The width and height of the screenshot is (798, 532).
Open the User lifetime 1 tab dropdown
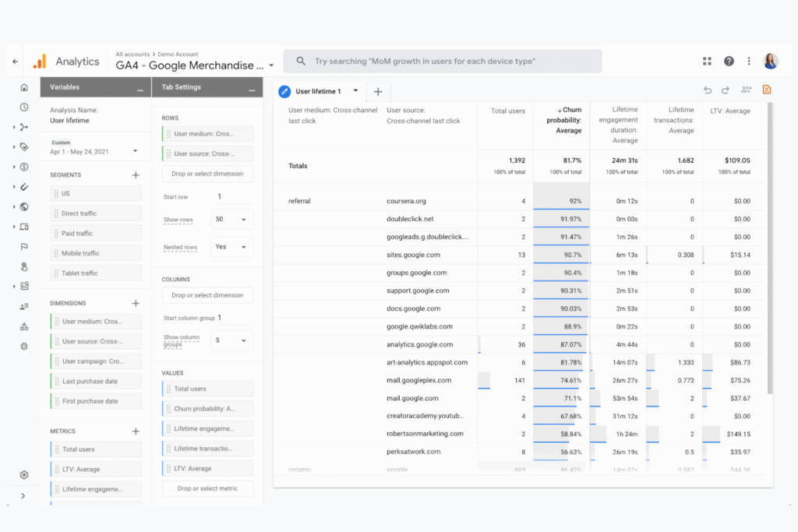[355, 90]
